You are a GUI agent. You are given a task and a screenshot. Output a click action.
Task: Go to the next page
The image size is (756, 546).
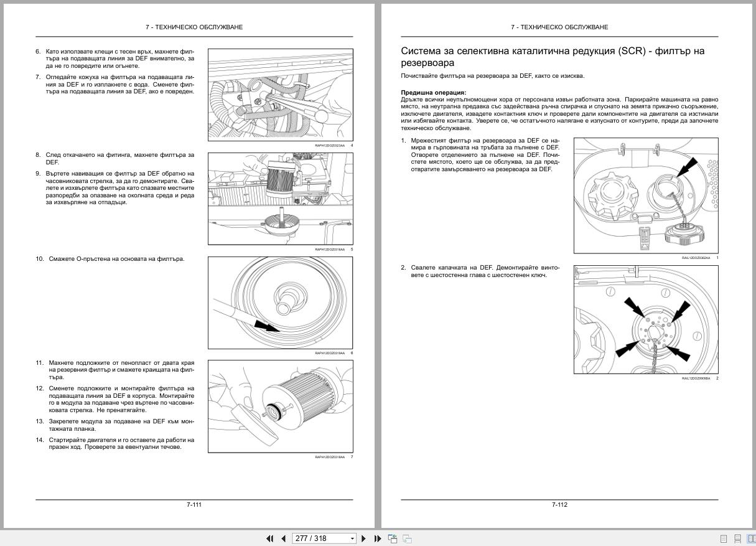365,539
